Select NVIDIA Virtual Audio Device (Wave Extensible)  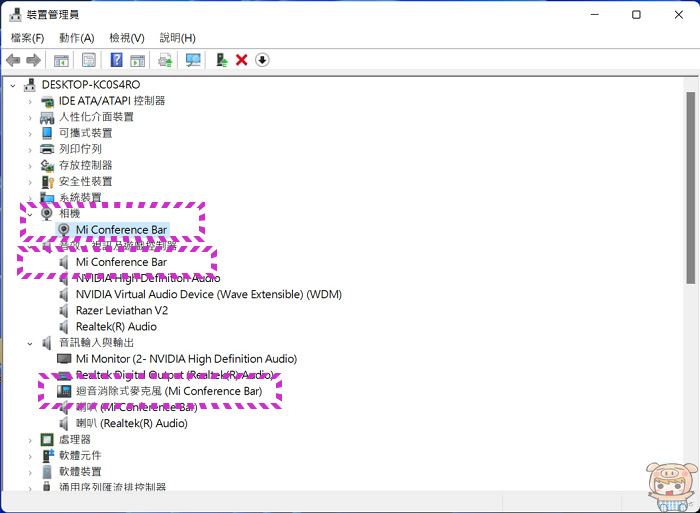coord(208,294)
